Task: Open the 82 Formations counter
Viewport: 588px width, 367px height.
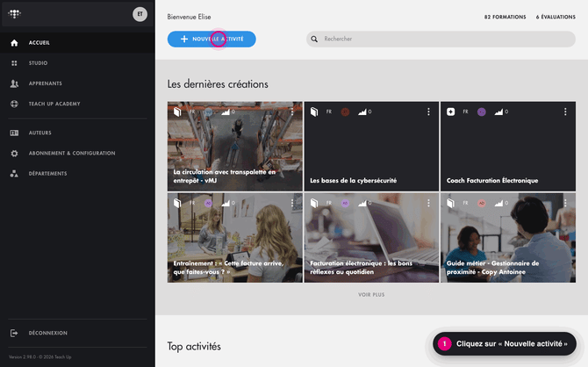Action: pyautogui.click(x=505, y=17)
